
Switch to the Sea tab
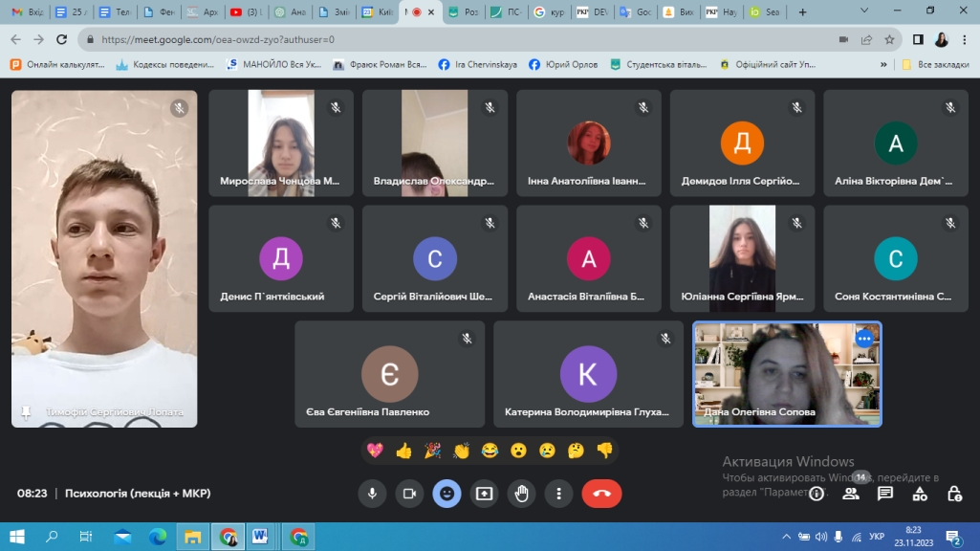(766, 11)
